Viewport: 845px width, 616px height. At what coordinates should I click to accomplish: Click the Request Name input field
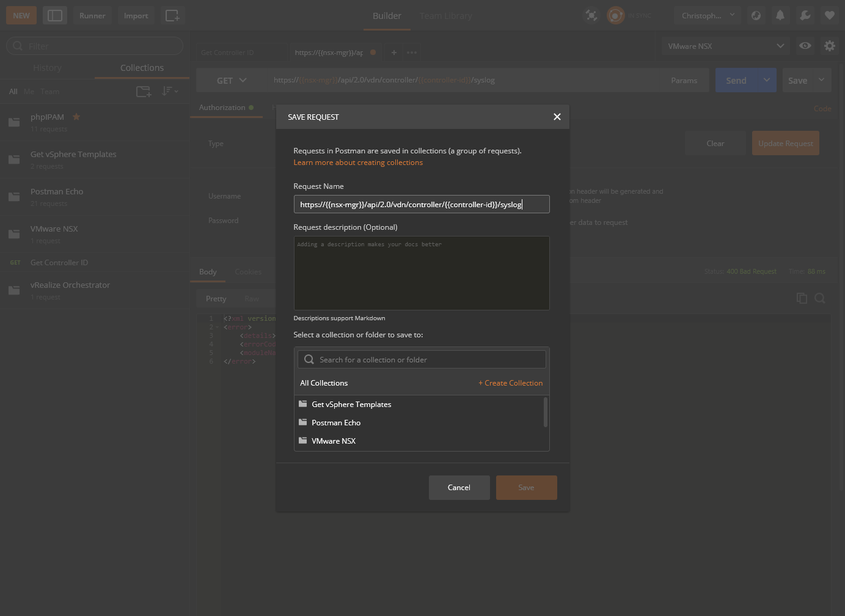pos(421,205)
